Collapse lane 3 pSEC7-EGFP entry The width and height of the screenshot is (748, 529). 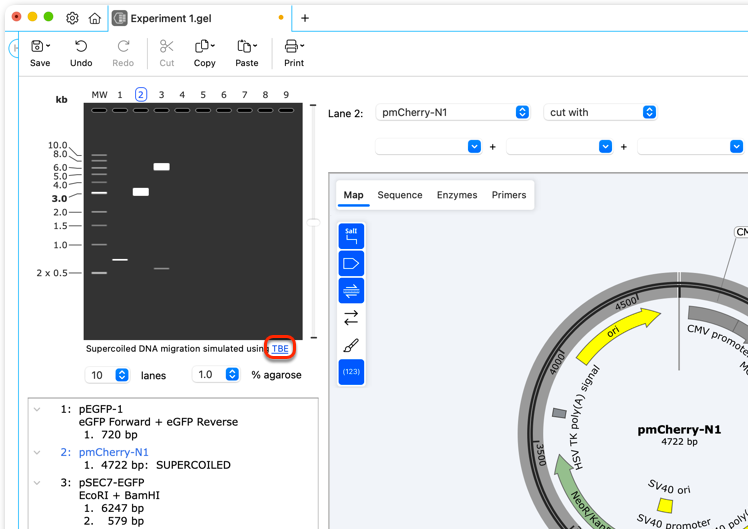click(37, 483)
